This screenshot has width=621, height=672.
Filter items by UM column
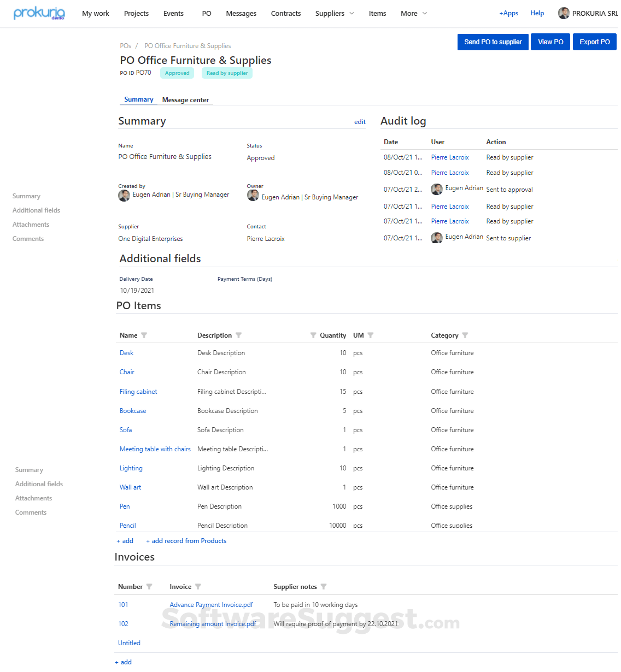click(371, 335)
